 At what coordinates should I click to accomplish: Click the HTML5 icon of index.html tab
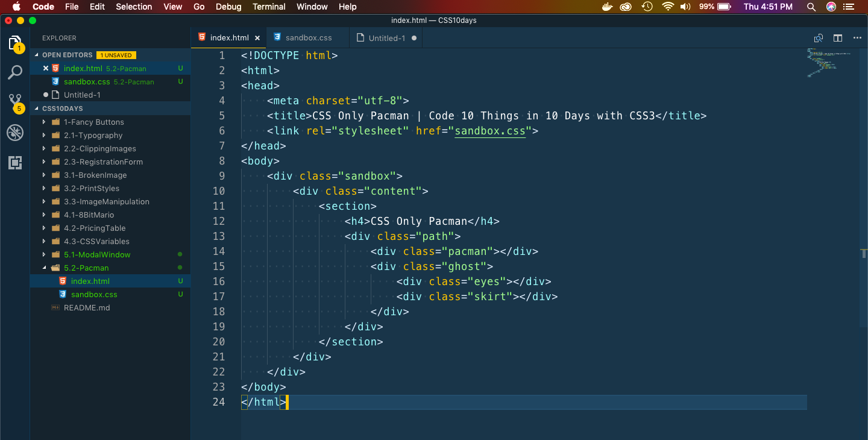pyautogui.click(x=202, y=37)
